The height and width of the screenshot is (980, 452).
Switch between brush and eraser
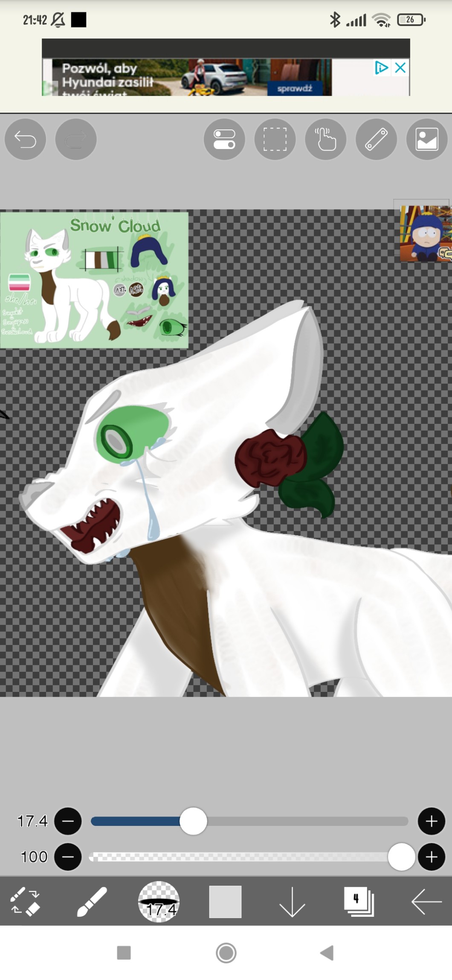point(25,901)
